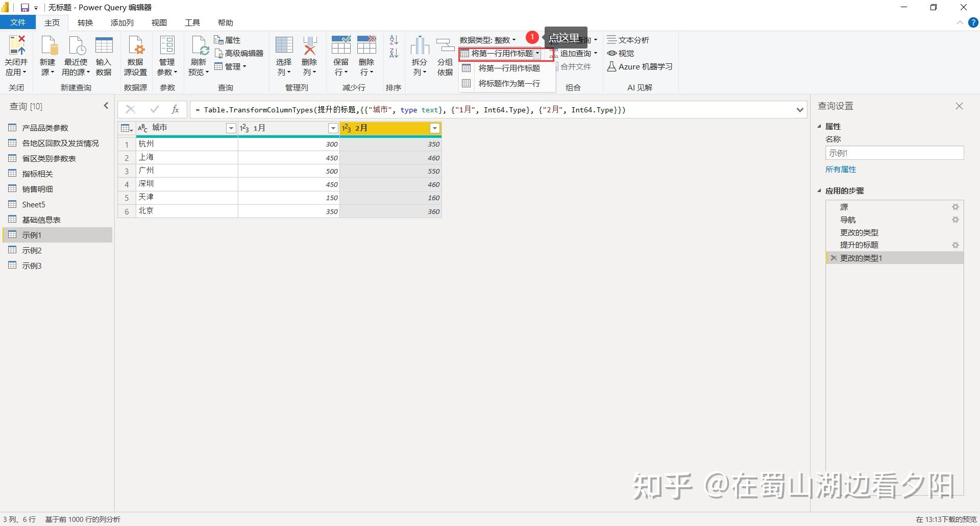Click the 关闭并应用 ribbon icon

pyautogui.click(x=16, y=46)
